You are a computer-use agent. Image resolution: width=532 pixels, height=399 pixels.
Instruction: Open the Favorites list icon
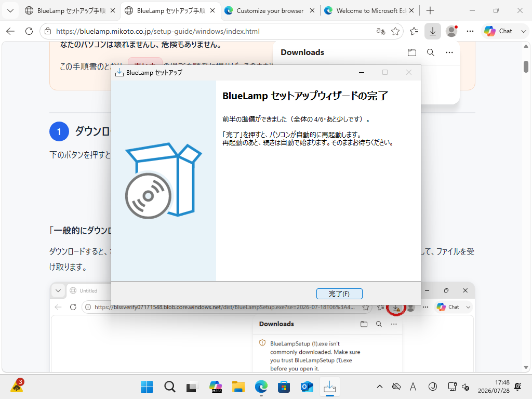point(414,31)
